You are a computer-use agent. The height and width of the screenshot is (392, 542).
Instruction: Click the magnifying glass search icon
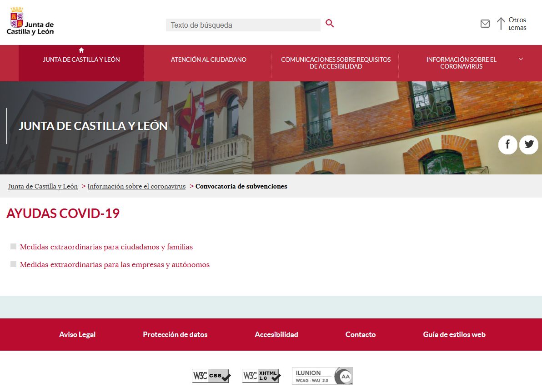[x=330, y=24]
